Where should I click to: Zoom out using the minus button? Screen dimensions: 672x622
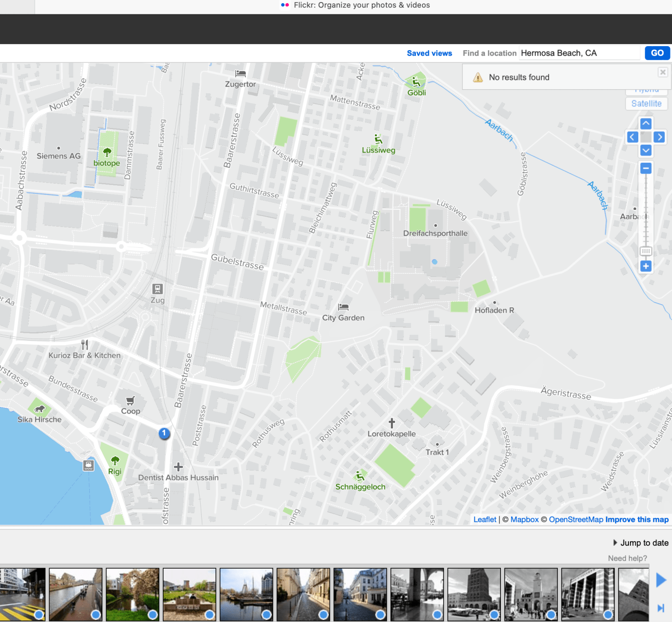click(x=646, y=168)
